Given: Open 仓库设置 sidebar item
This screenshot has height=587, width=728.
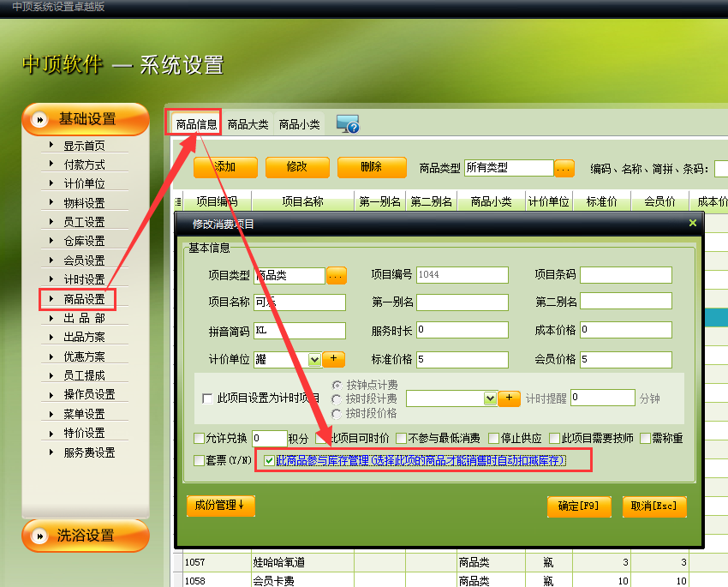Looking at the screenshot, I should tap(84, 241).
